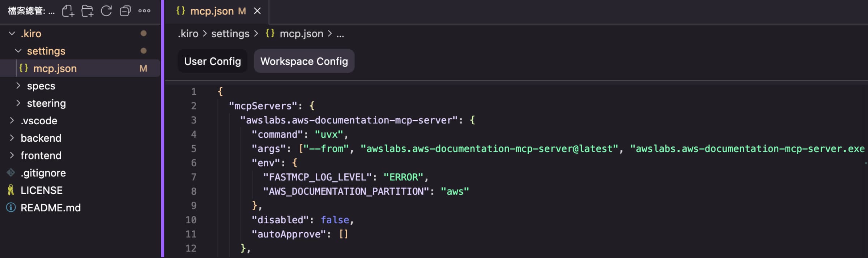
Task: Click "awslabs.aws-documentation-mcp-server" key on line 3
Action: [349, 120]
